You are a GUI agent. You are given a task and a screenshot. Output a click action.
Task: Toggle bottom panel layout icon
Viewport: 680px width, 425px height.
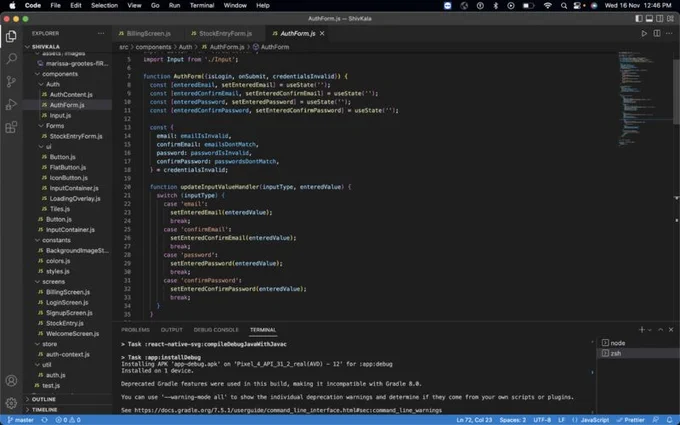tap(649, 19)
